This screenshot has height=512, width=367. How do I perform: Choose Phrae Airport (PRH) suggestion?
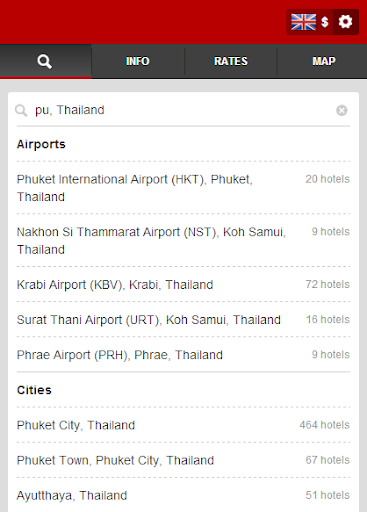183,354
